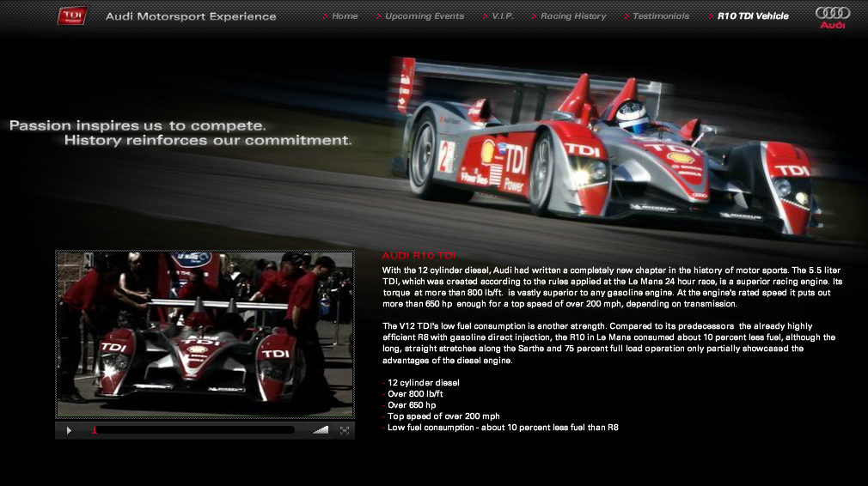Click "Top speed of over 200 mph" bullet
The height and width of the screenshot is (486, 868).
[x=443, y=416]
